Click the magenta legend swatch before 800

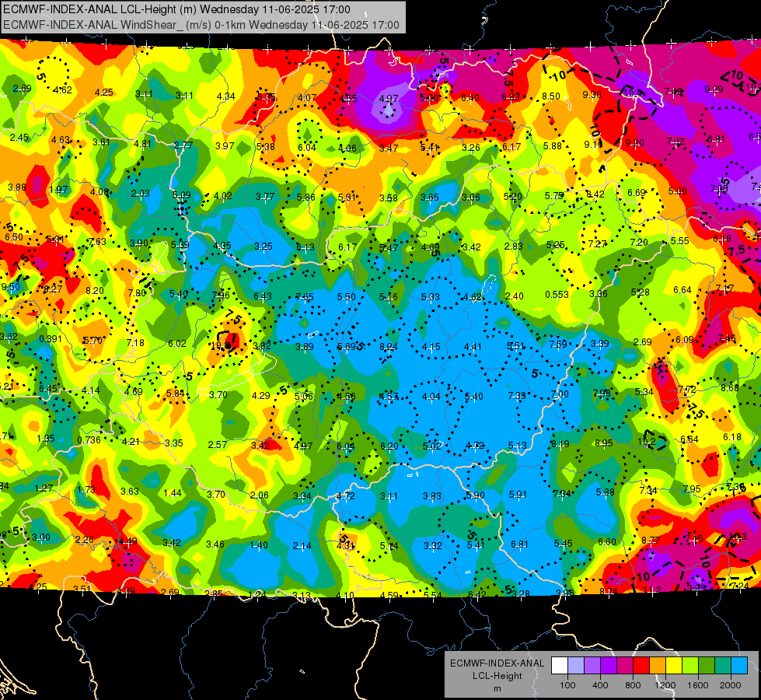click(625, 666)
